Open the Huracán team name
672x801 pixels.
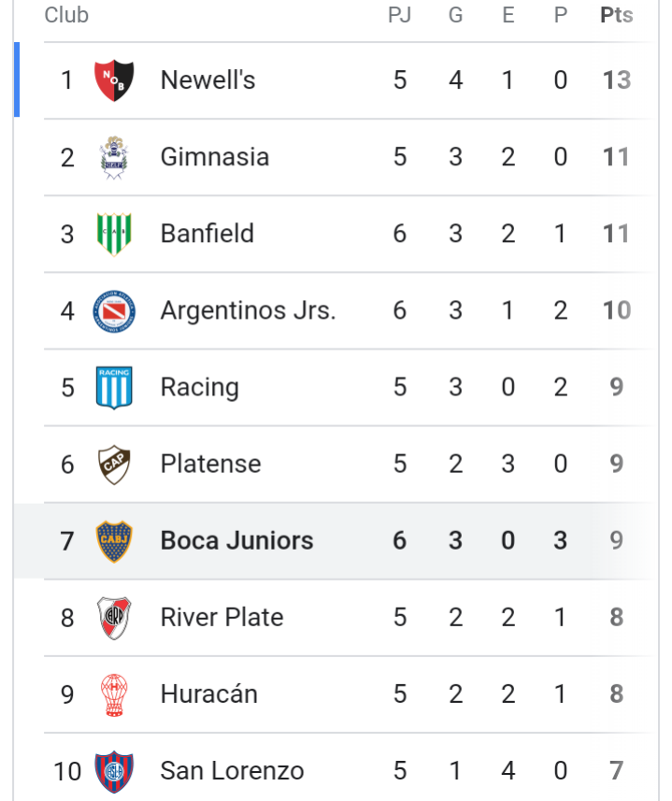(x=209, y=694)
